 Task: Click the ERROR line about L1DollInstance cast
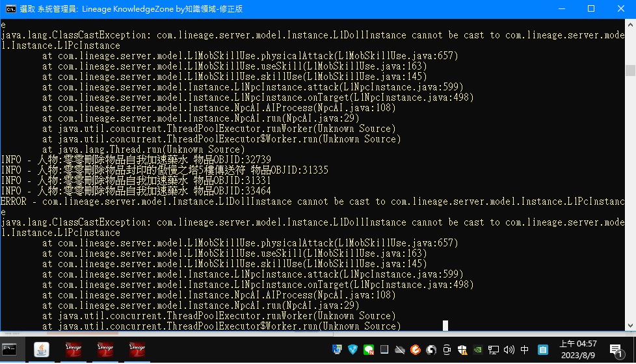pos(312,201)
